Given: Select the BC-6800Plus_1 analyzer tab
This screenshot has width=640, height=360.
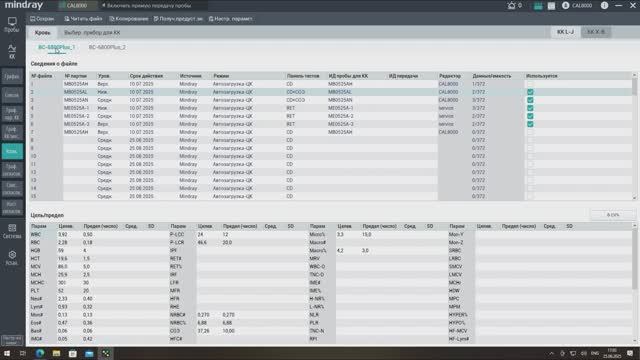Looking at the screenshot, I should point(57,47).
